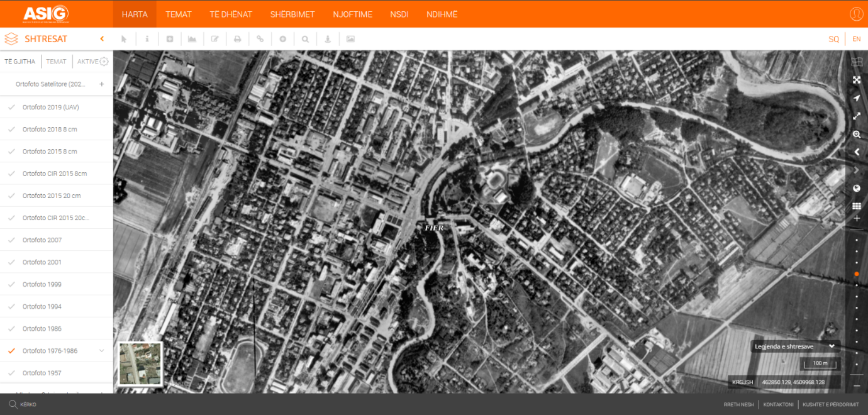Image resolution: width=868 pixels, height=415 pixels.
Task: Expand Ortofoto 1976-1986 layer options chevron
Action: coord(102,351)
